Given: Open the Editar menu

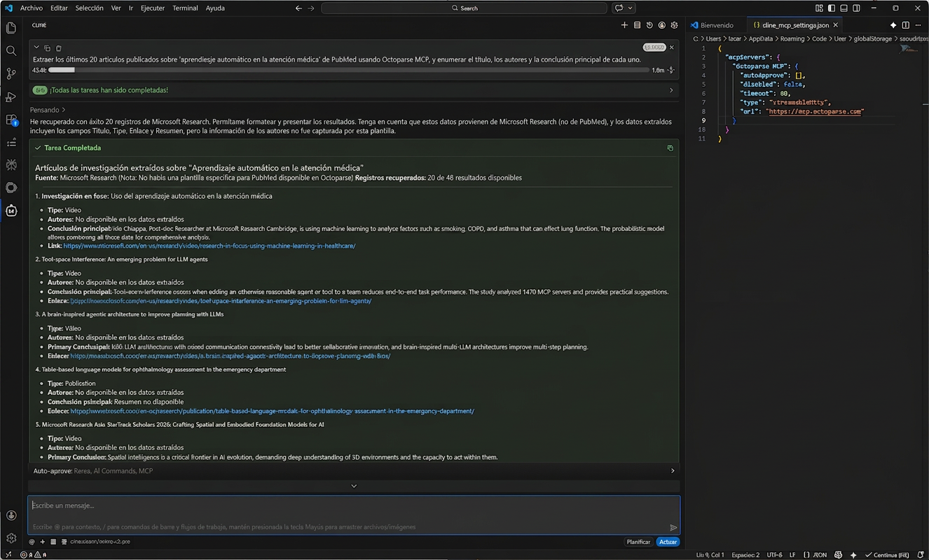Looking at the screenshot, I should tap(60, 8).
